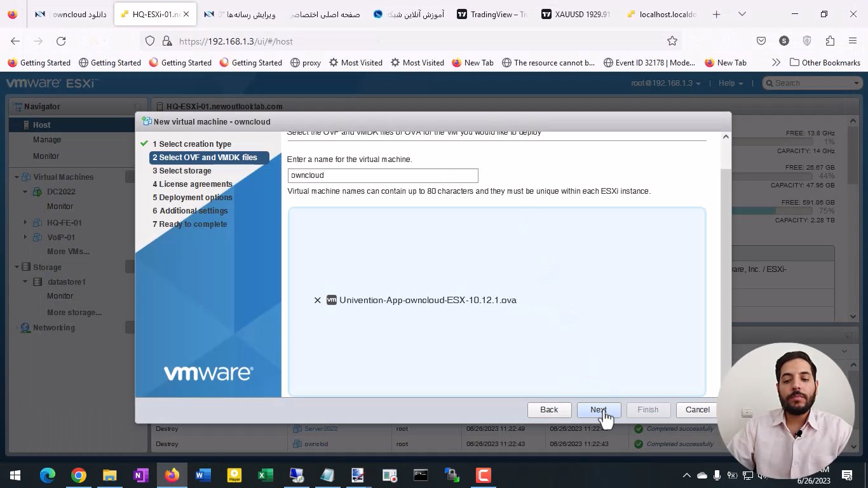Open the list all tabs dropdown arrow
This screenshot has width=868, height=488.
click(742, 14)
